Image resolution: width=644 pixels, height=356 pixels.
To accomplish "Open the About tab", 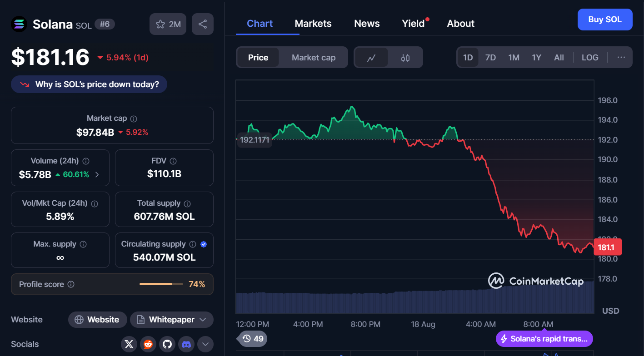I will (x=461, y=24).
